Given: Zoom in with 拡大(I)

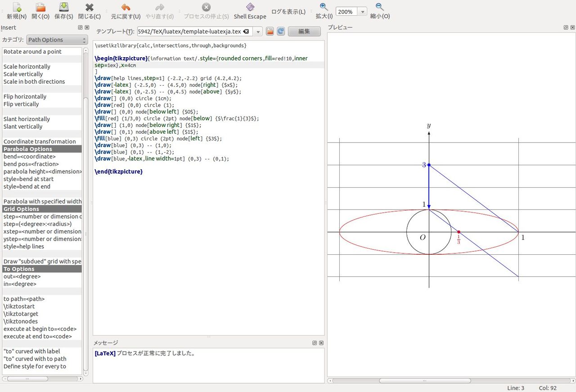Looking at the screenshot, I should pyautogui.click(x=324, y=11).
